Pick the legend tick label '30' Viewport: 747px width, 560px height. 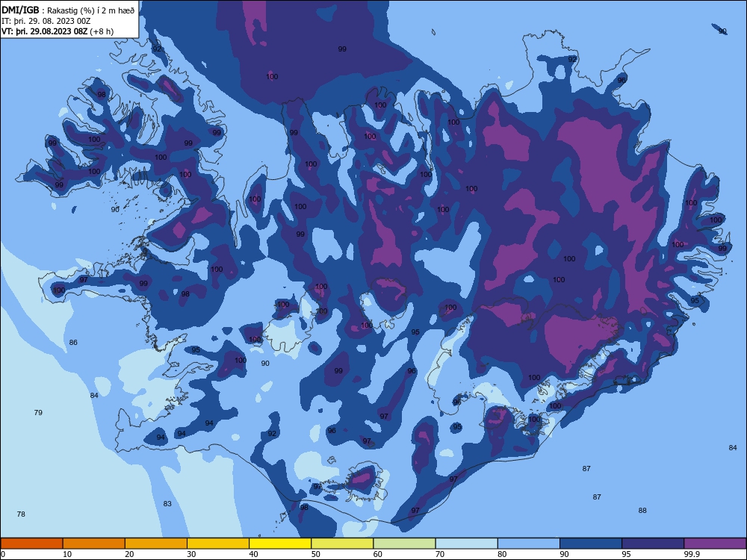[x=191, y=554]
